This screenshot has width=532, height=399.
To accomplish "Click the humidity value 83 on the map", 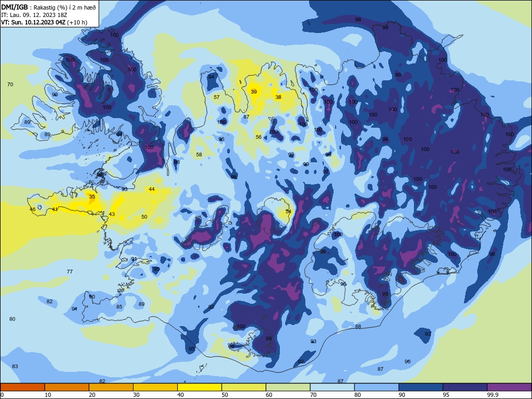I will coord(15,367).
